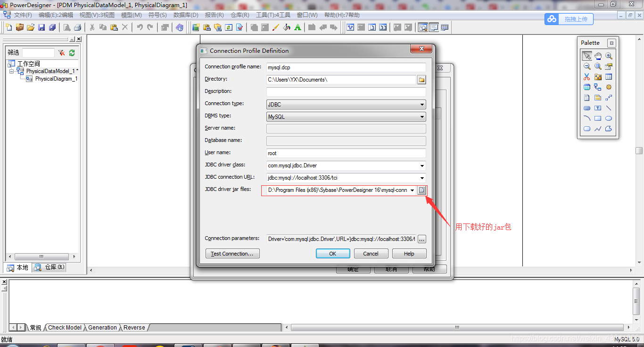
Task: Click the green letter A font icon
Action: 298,27
